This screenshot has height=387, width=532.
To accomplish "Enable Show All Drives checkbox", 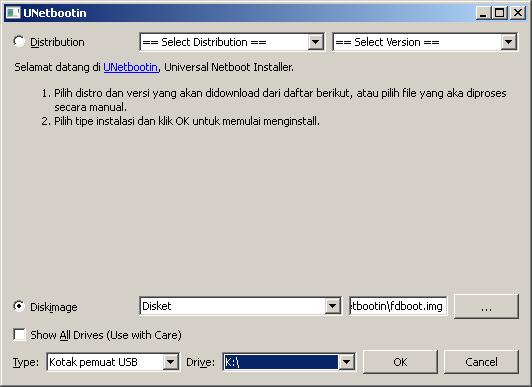I will [19, 334].
